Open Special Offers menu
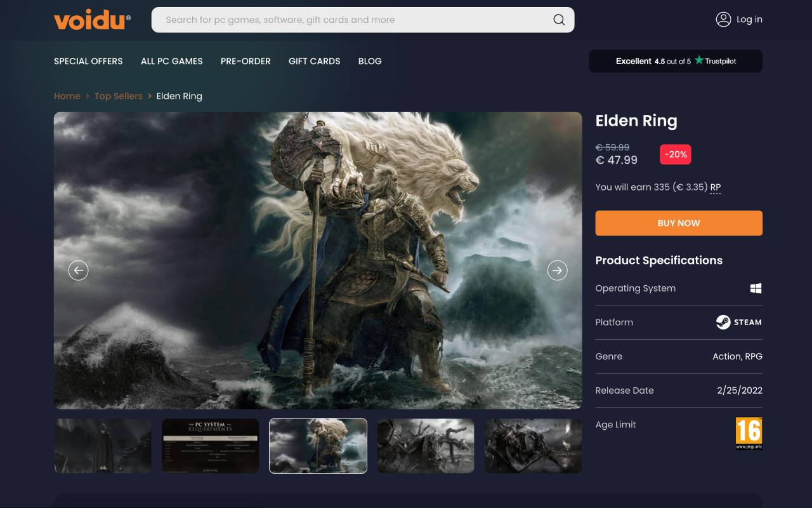Viewport: 812px width, 508px height. point(88,61)
